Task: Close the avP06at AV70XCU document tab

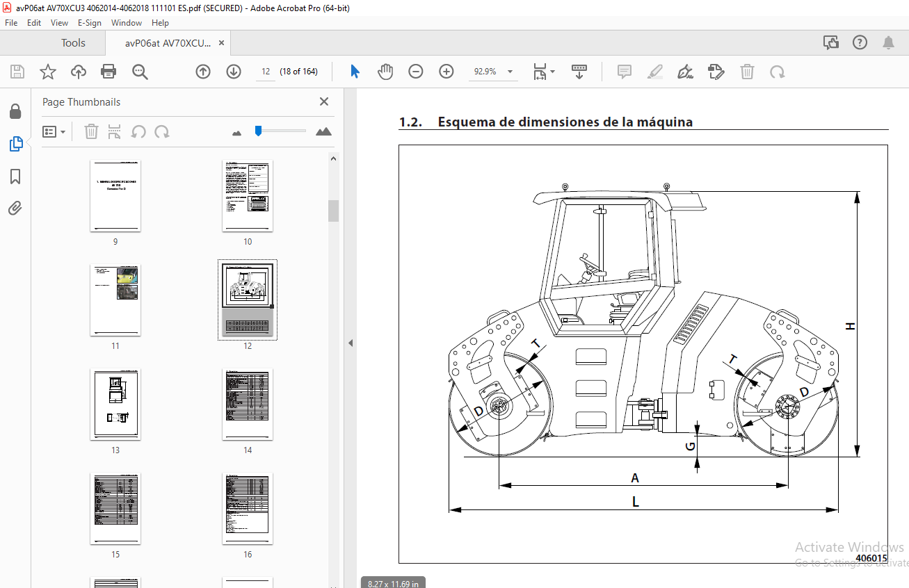Action: pyautogui.click(x=222, y=43)
